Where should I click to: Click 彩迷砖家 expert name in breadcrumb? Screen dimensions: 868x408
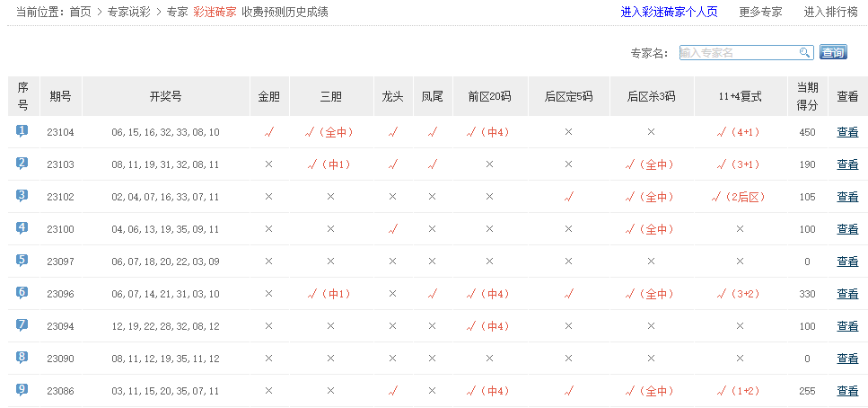point(215,13)
